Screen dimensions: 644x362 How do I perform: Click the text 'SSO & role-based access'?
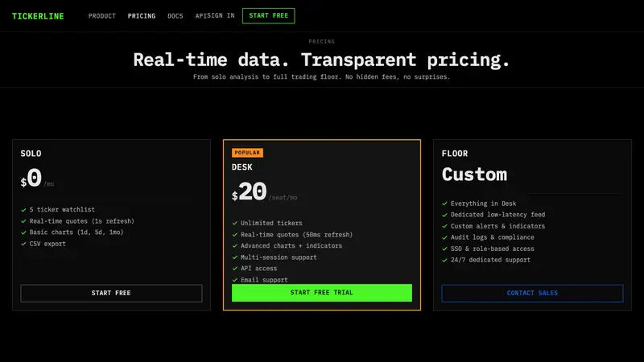tap(493, 249)
